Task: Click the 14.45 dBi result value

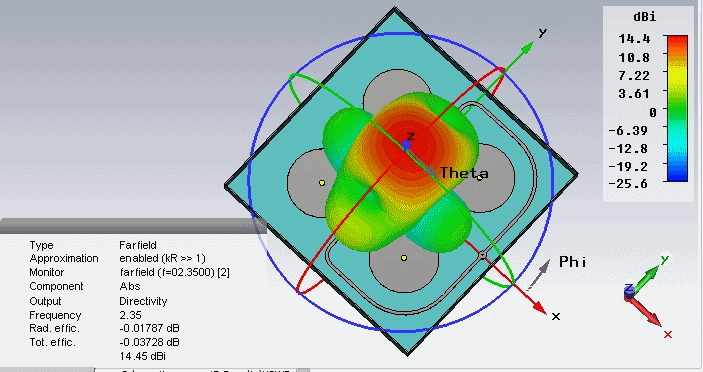Action: coord(143,356)
